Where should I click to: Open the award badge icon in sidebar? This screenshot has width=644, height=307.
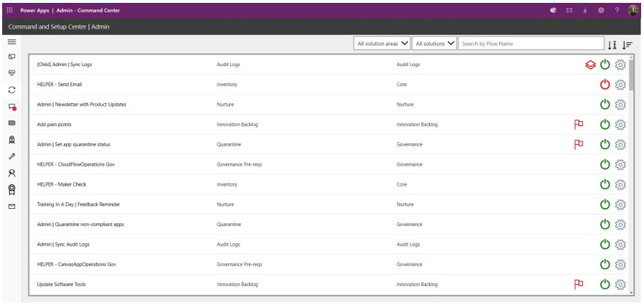click(11, 189)
